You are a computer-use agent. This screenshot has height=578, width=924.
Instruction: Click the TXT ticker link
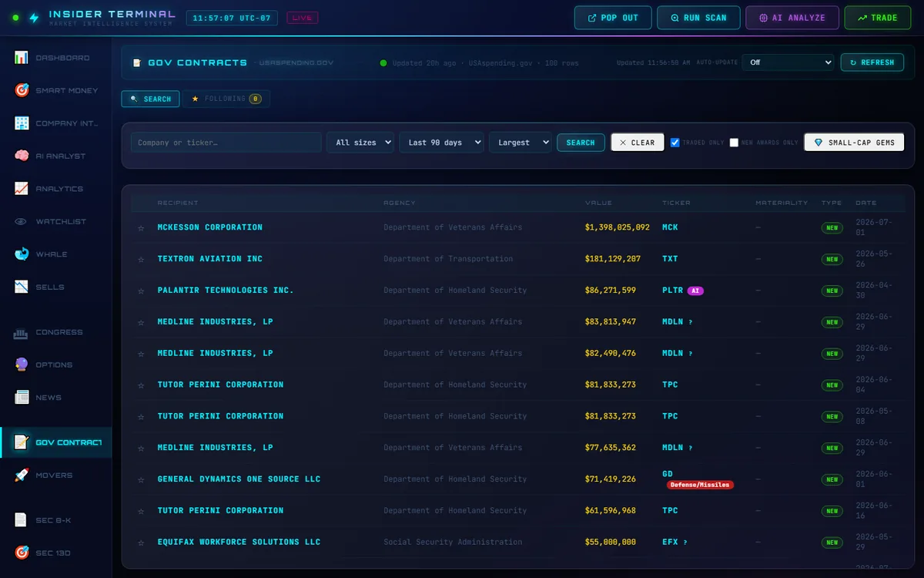click(x=670, y=259)
